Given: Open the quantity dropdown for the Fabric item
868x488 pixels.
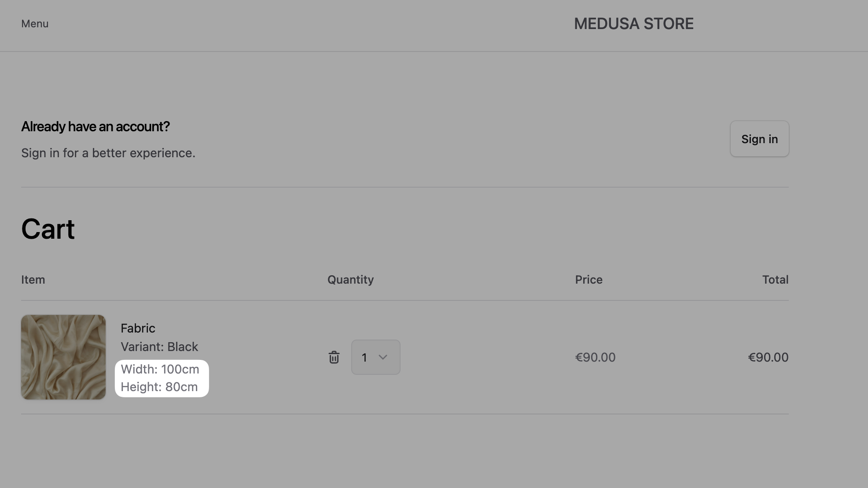Looking at the screenshot, I should [375, 357].
